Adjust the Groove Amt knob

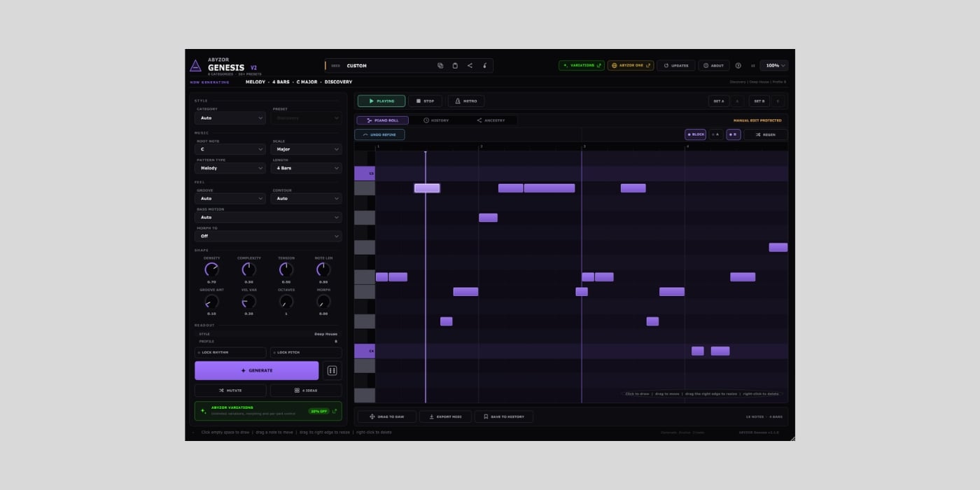[x=211, y=302]
